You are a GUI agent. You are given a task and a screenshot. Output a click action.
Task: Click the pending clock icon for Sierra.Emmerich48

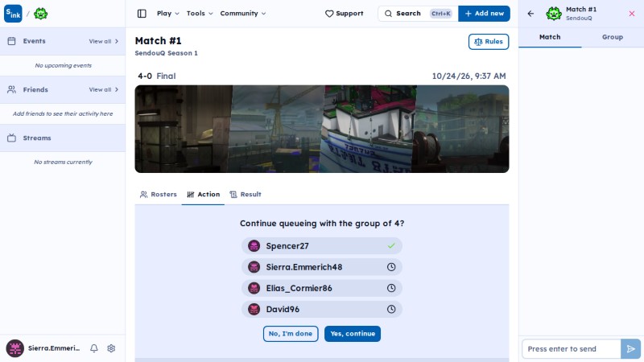click(391, 267)
